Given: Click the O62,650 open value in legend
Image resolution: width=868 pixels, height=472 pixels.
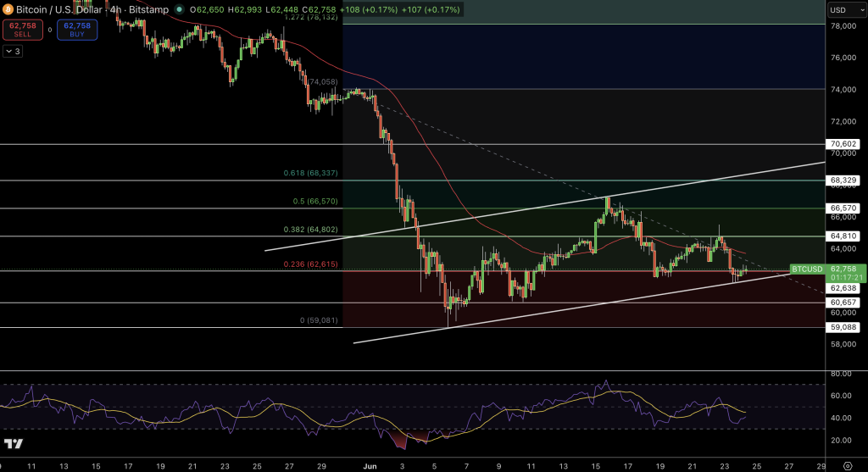Looking at the screenshot, I should click(x=207, y=9).
